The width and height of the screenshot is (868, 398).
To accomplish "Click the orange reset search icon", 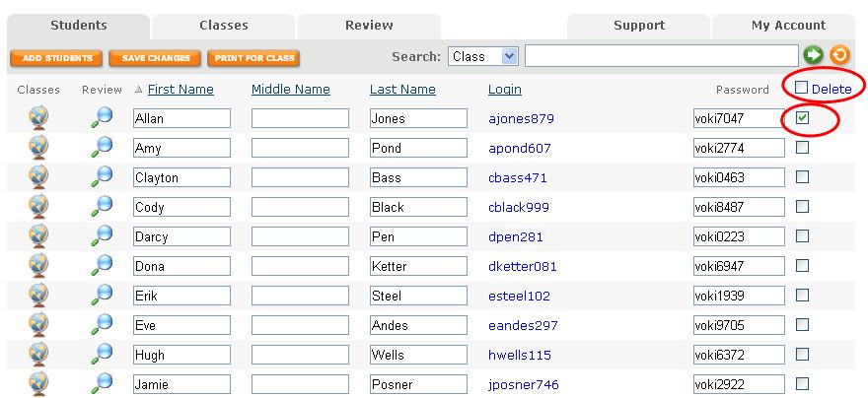I will point(839,56).
